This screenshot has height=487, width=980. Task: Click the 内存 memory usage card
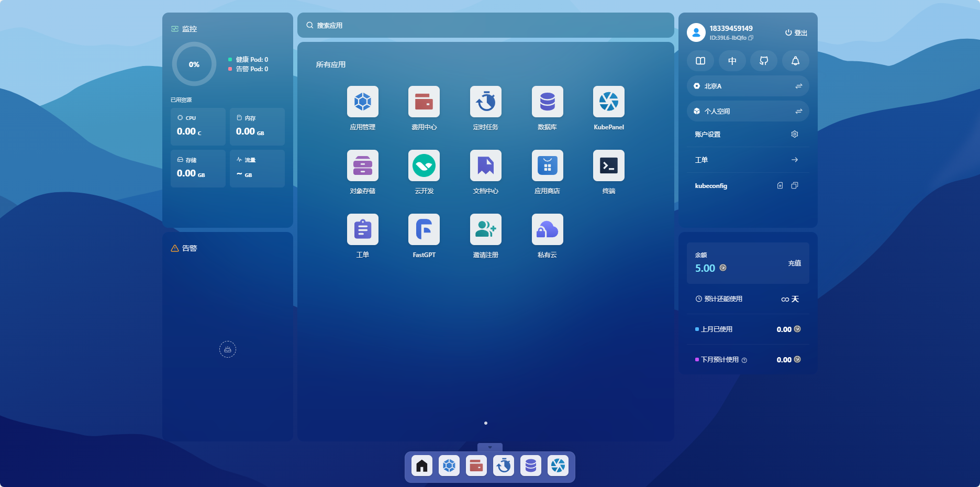click(x=257, y=127)
